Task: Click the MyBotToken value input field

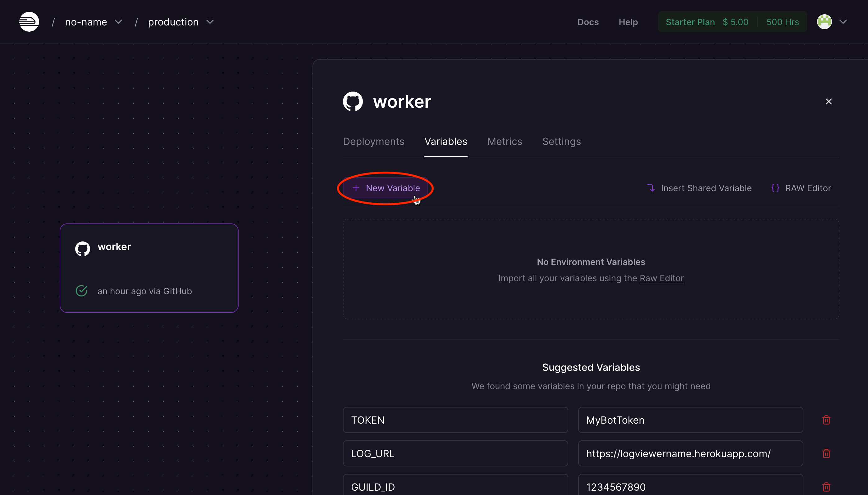Action: click(690, 420)
